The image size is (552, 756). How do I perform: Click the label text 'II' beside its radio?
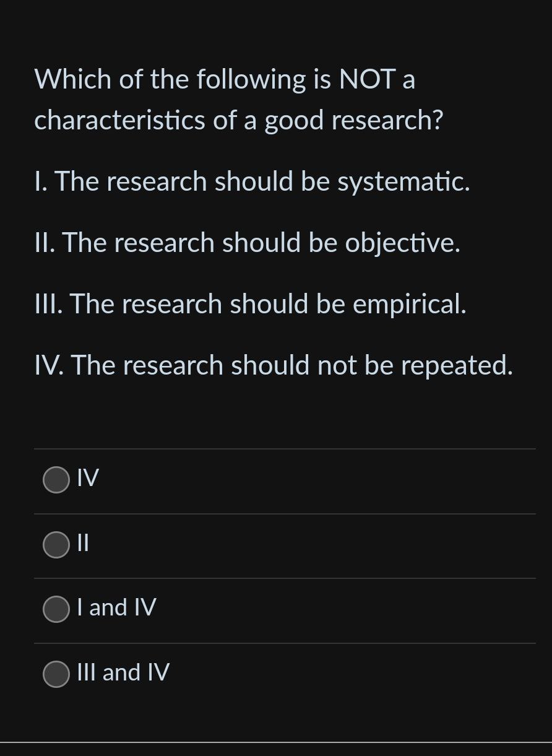82,544
